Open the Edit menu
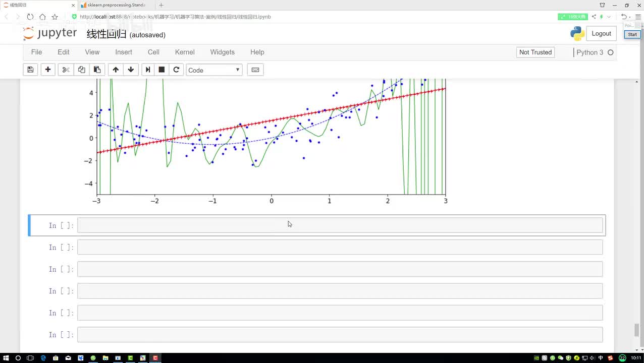The width and height of the screenshot is (644, 363). [64, 52]
